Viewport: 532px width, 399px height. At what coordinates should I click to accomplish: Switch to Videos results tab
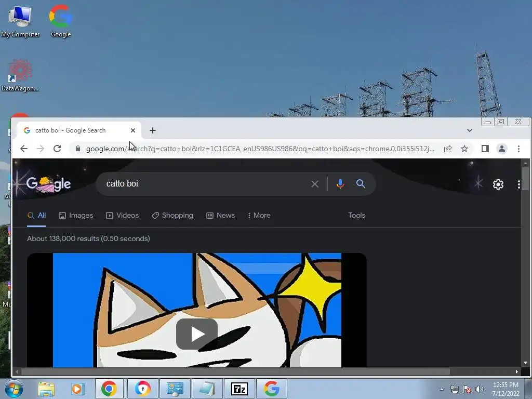122,216
